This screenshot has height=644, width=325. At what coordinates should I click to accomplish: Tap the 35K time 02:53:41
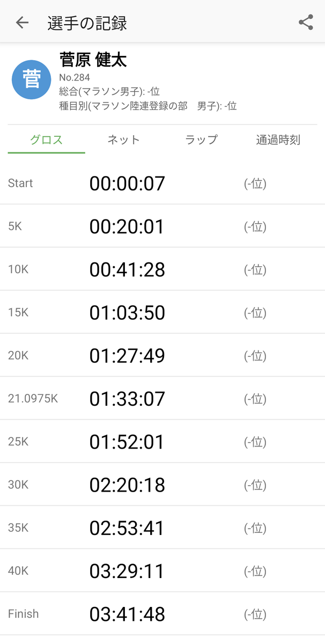127,528
